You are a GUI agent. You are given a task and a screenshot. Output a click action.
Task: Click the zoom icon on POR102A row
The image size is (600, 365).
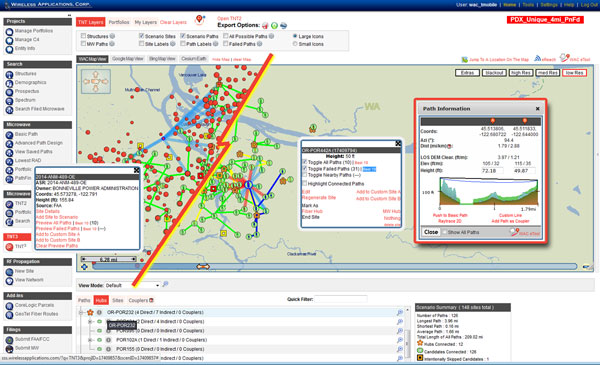coord(399,340)
